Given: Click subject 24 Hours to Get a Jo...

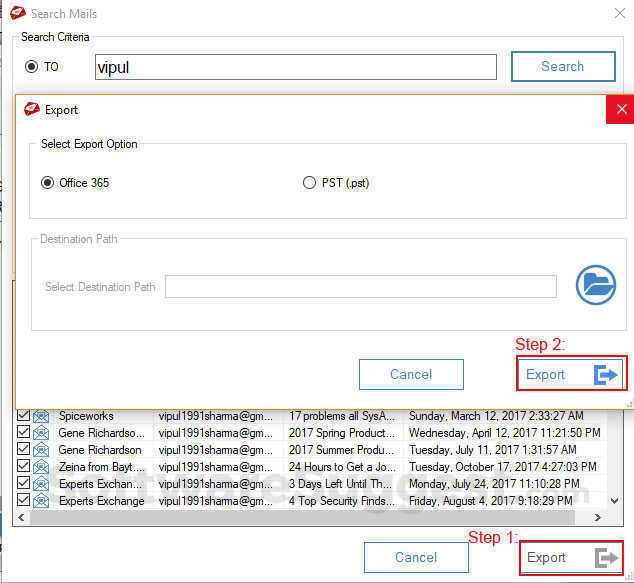Looking at the screenshot, I should click(342, 467).
